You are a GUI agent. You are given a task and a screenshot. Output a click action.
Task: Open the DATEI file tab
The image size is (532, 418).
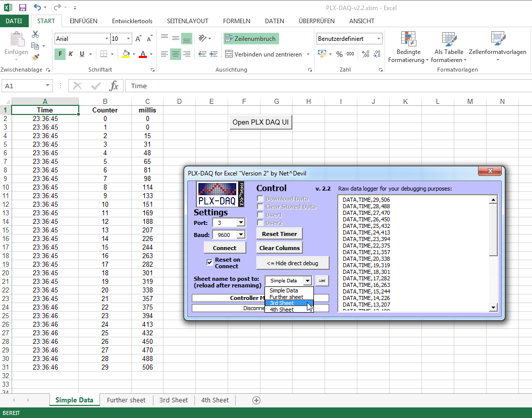(14, 21)
